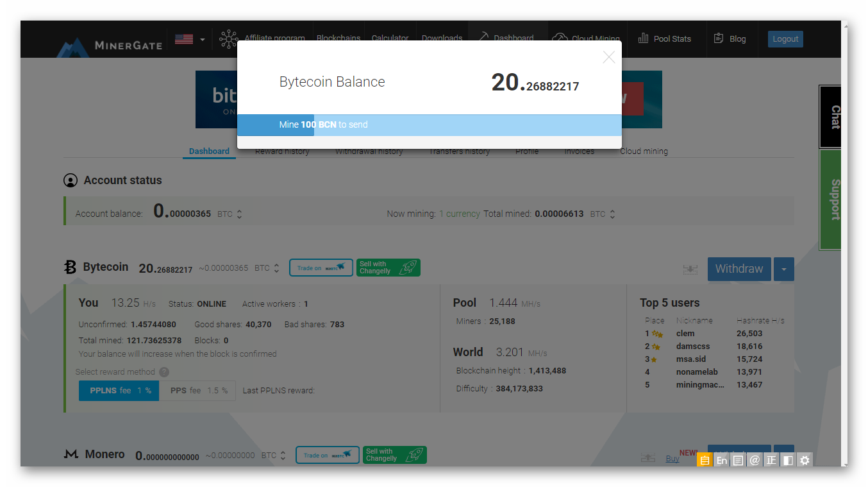Click top user 'damscss' nickname
The width and height of the screenshot is (868, 487).
(x=693, y=346)
